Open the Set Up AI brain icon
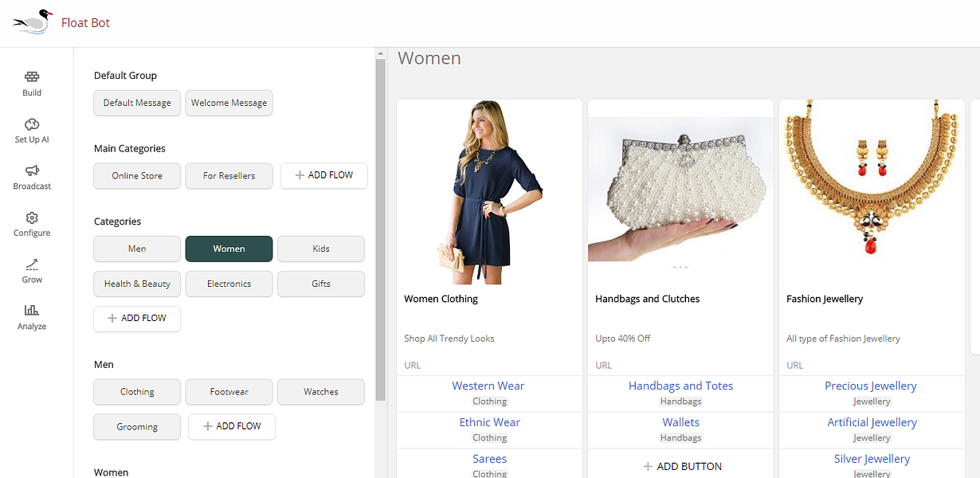 coord(32,124)
